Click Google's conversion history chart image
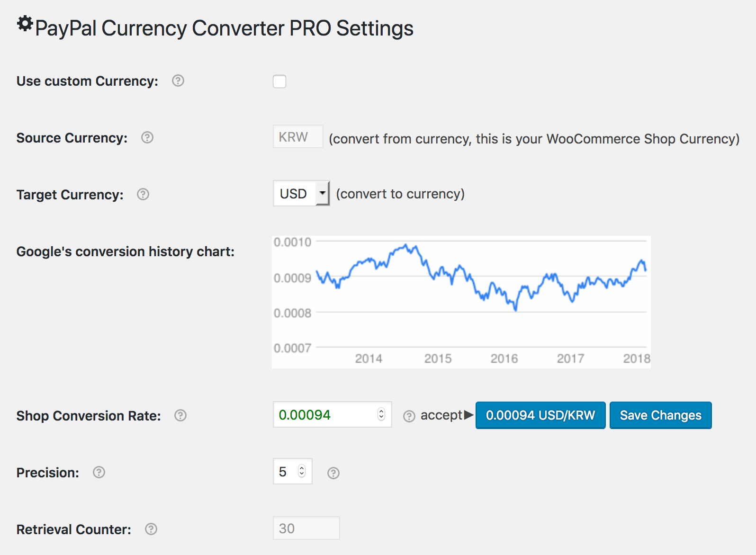 (x=461, y=302)
